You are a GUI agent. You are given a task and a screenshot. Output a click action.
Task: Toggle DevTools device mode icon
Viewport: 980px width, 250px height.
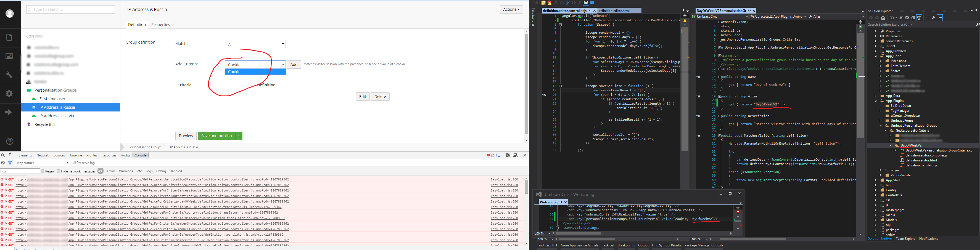coord(10,155)
